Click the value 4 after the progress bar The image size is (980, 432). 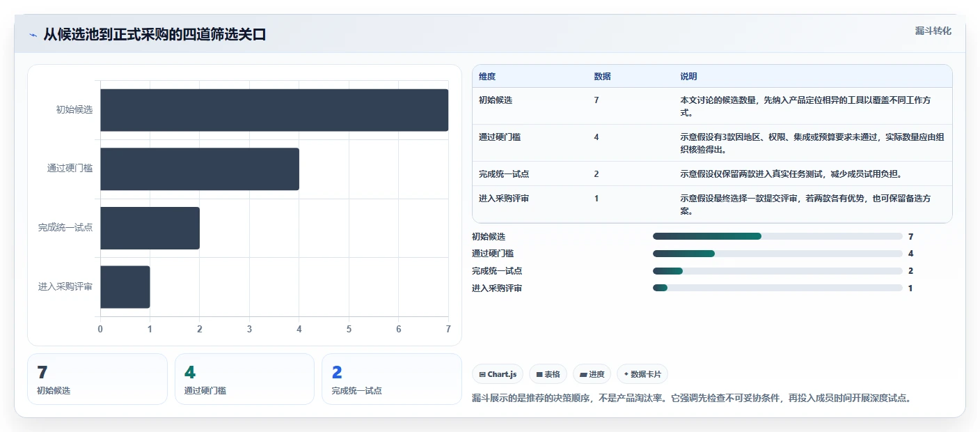pos(911,254)
